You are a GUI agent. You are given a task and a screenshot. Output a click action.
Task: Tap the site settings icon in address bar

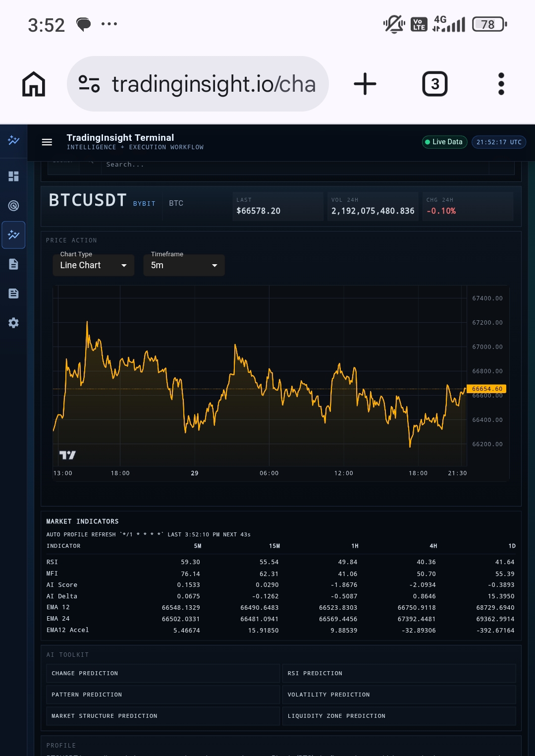point(89,84)
